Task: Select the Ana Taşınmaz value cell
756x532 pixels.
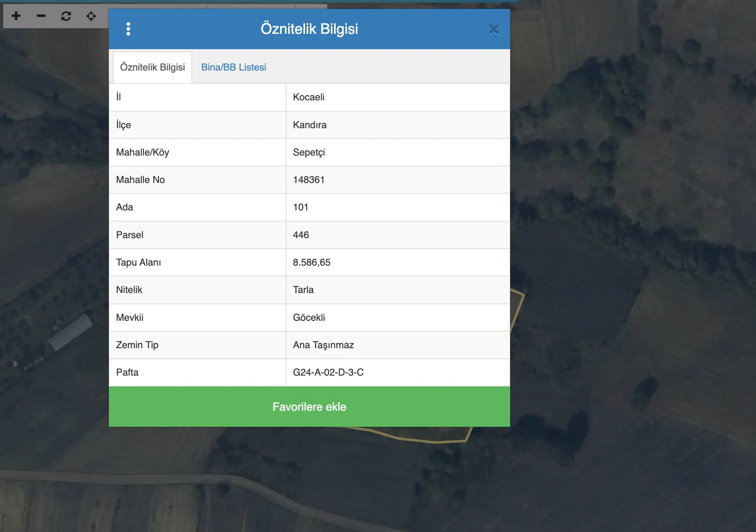Action: [x=398, y=345]
